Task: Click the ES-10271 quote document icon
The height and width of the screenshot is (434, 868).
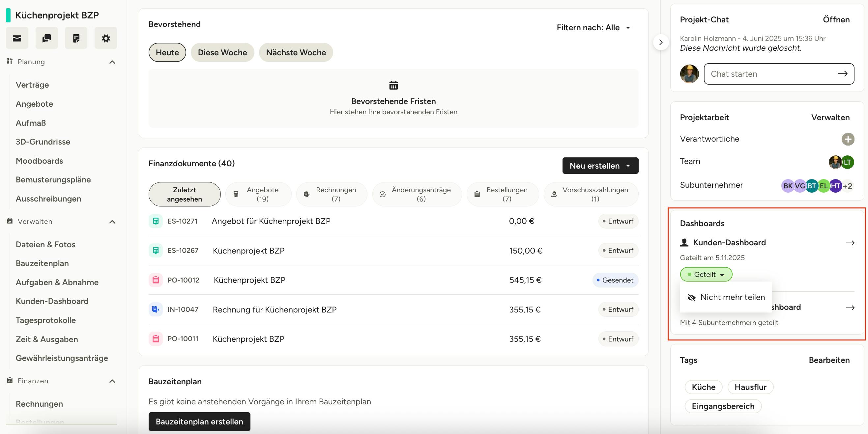Action: [156, 221]
